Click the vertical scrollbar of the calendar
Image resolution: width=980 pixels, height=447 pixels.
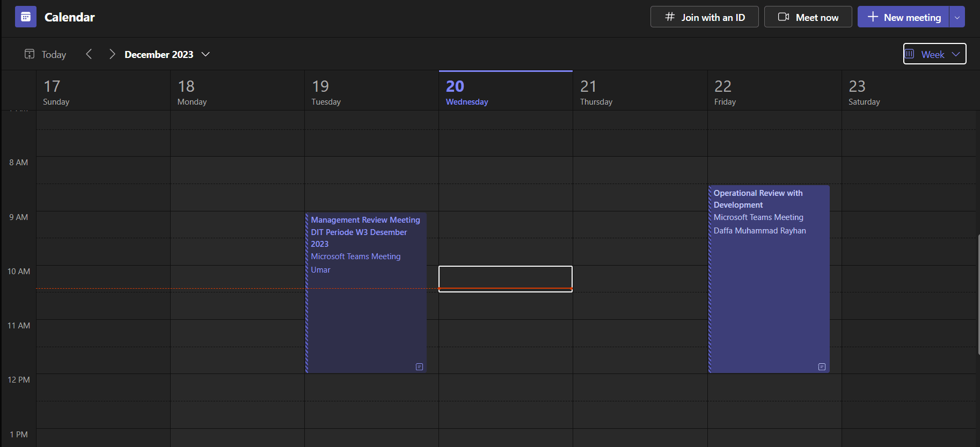pos(978,294)
